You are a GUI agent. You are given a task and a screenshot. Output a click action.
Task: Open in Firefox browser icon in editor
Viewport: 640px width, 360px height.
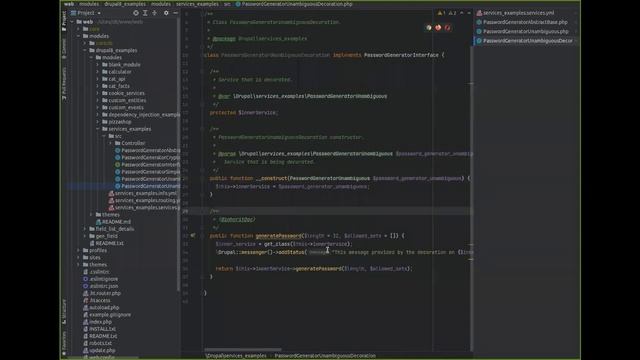(438, 28)
